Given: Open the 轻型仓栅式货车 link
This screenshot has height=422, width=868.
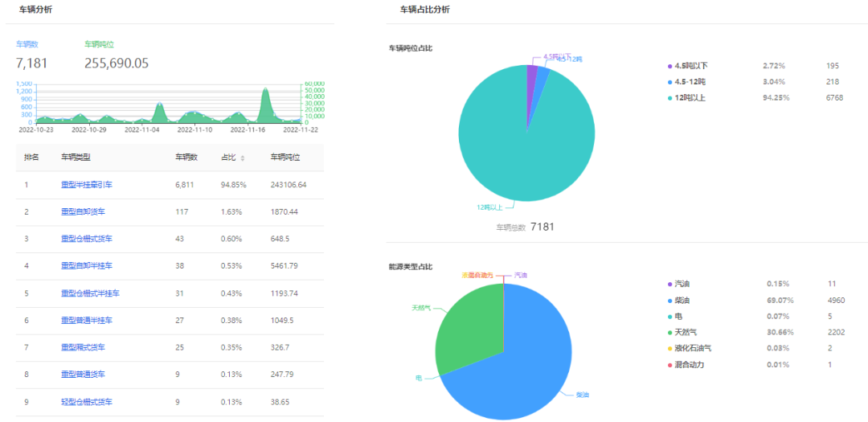Looking at the screenshot, I should (x=87, y=402).
